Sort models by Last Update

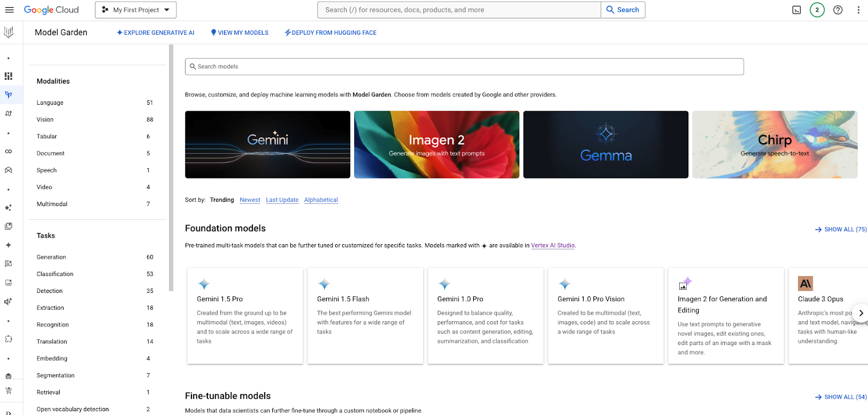282,200
